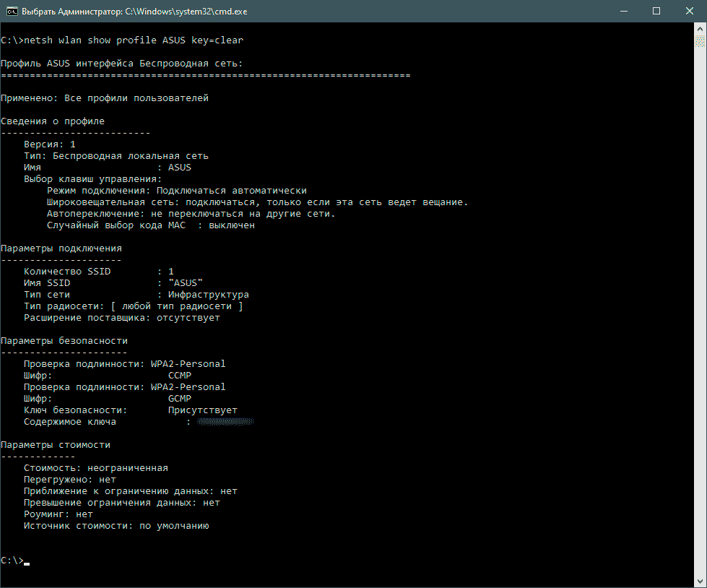Maximize the command prompt window
The height and width of the screenshot is (588, 707).
tap(656, 11)
